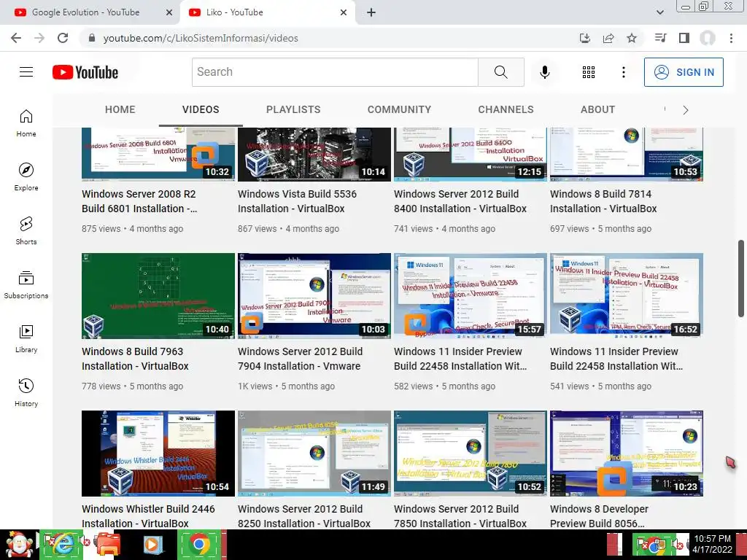The image size is (747, 560).
Task: Open Shorts in the sidebar
Action: 26,231
